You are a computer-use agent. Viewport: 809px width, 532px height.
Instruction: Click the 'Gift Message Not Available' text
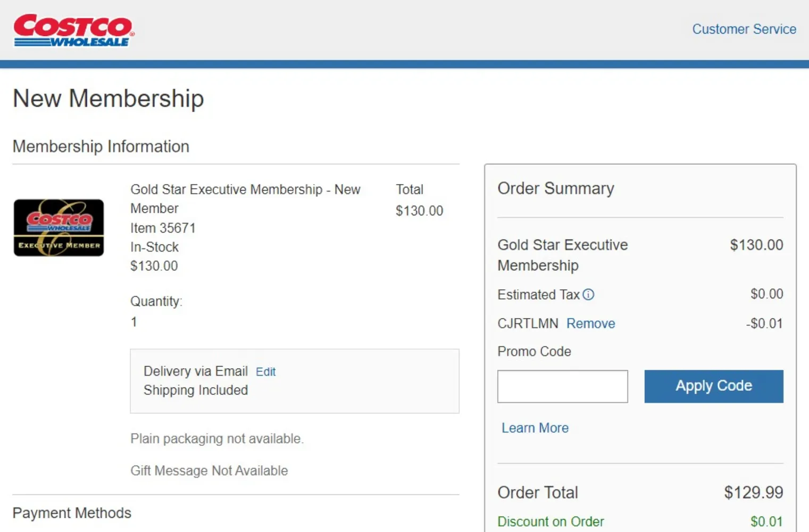tap(209, 471)
